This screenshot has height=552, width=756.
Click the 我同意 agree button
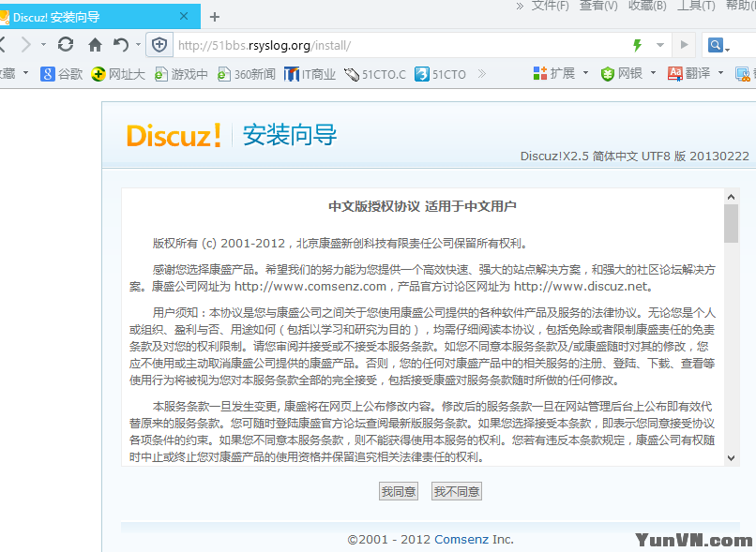click(x=399, y=491)
